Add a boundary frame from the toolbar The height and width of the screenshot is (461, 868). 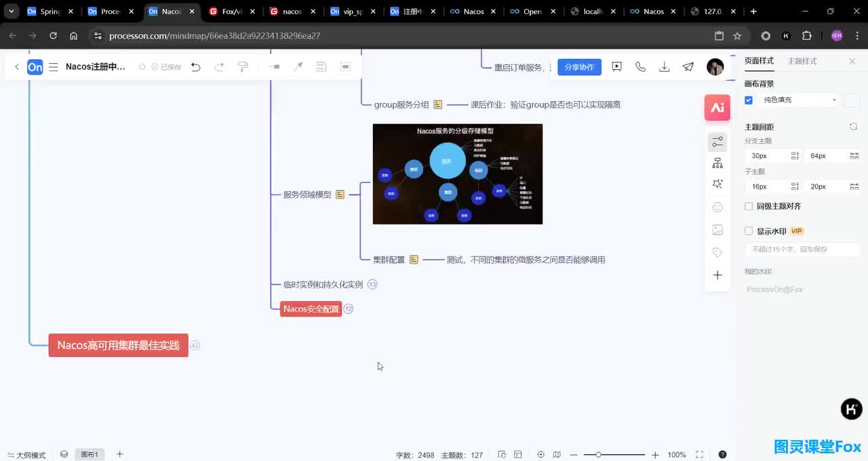(345, 67)
